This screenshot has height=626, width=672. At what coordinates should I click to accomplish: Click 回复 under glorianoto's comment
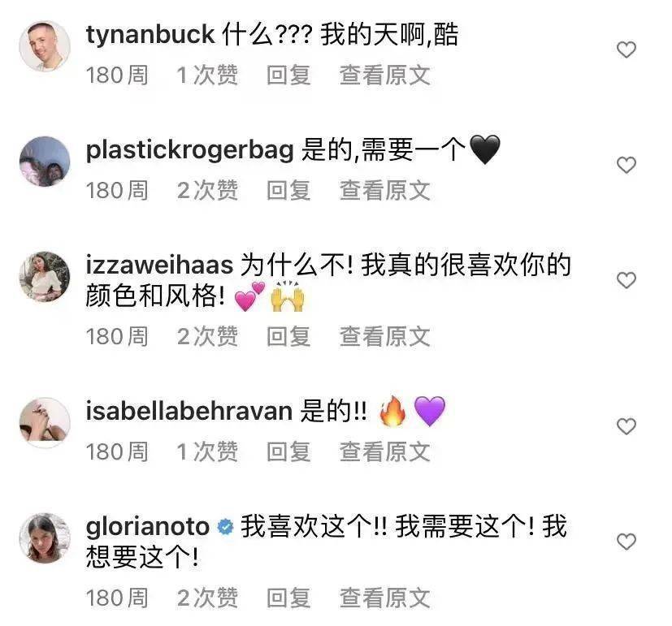288,598
